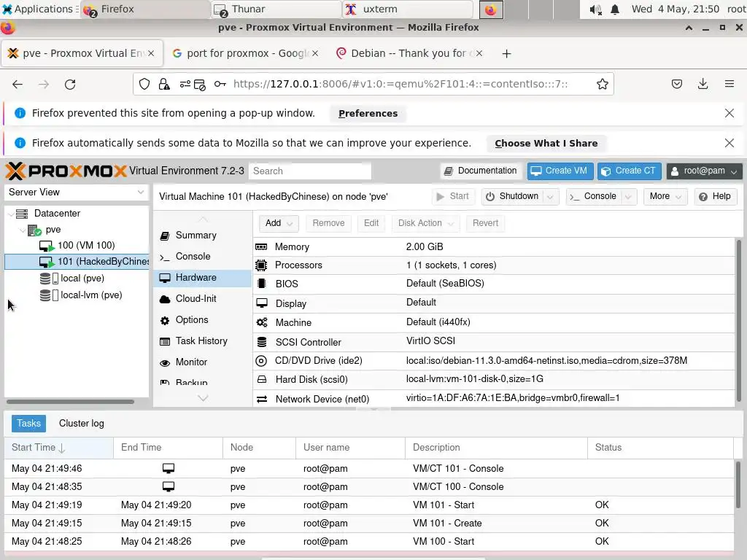The height and width of the screenshot is (560, 747).
Task: Click the Machine gears icon
Action: click(262, 322)
